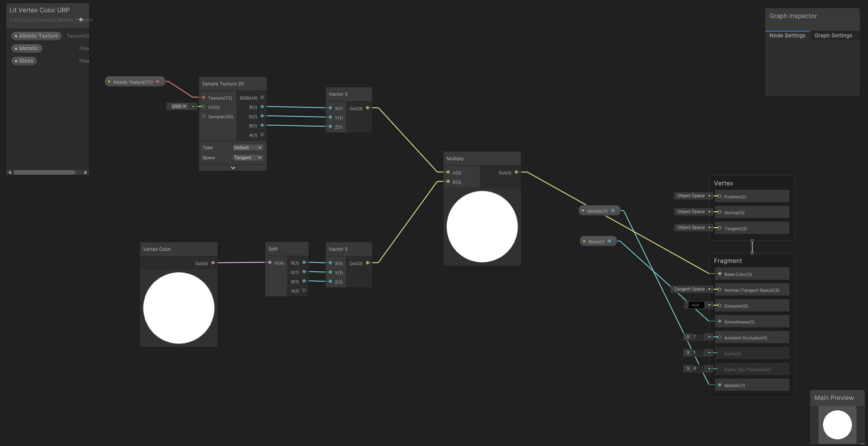Click the HDR mode badge next to Emission
The height and width of the screenshot is (446, 868).
696,305
